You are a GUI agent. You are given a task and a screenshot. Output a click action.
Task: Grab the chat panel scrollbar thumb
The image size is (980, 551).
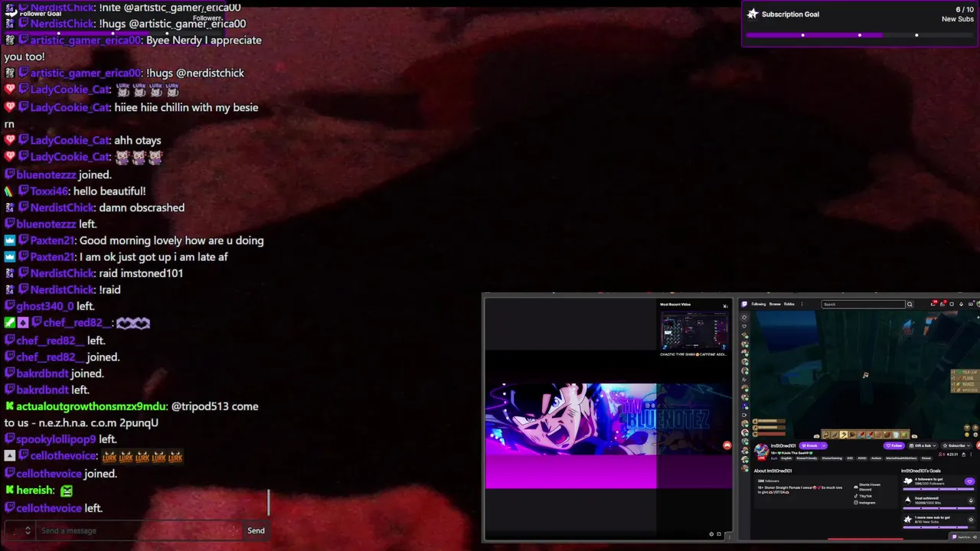pyautogui.click(x=269, y=503)
